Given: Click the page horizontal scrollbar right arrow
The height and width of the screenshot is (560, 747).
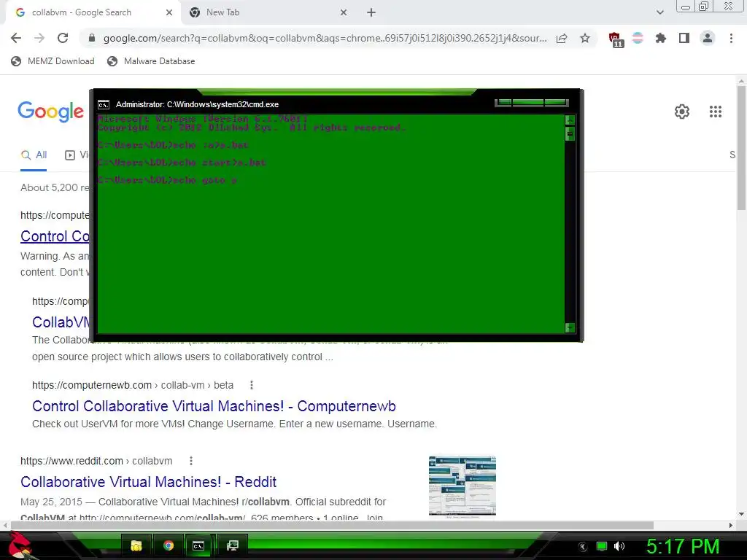Looking at the screenshot, I should 731,525.
